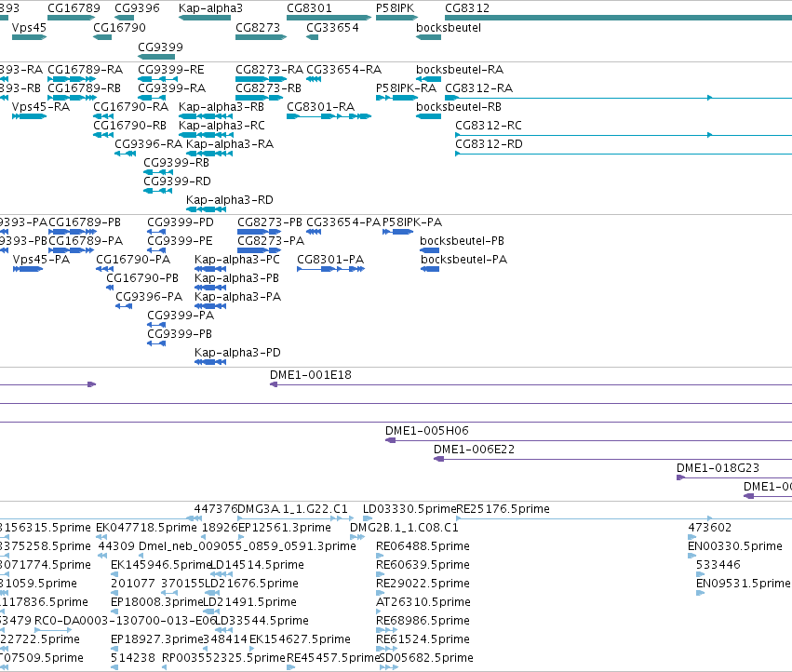This screenshot has width=792, height=672.
Task: Select transcript bocksbeutel-RA
Action: point(428,79)
